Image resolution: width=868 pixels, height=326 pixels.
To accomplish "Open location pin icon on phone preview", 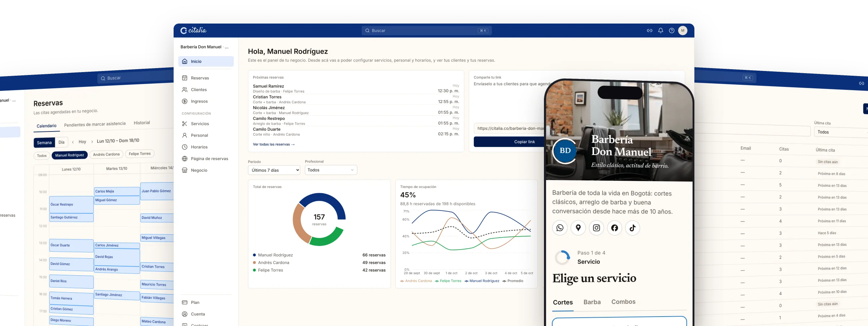I will pos(578,228).
